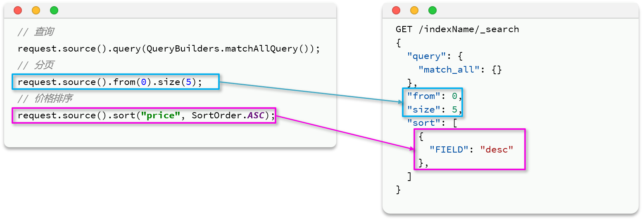Click the GET /indexName/_search request line

point(457,29)
